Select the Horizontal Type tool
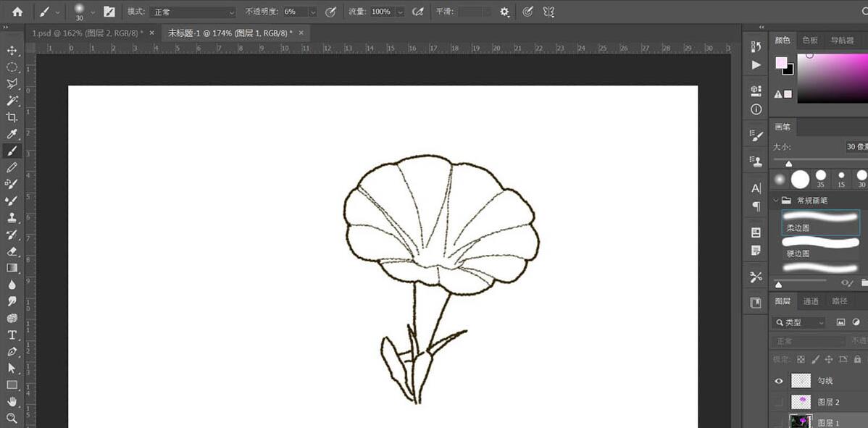868x428 pixels. click(11, 335)
